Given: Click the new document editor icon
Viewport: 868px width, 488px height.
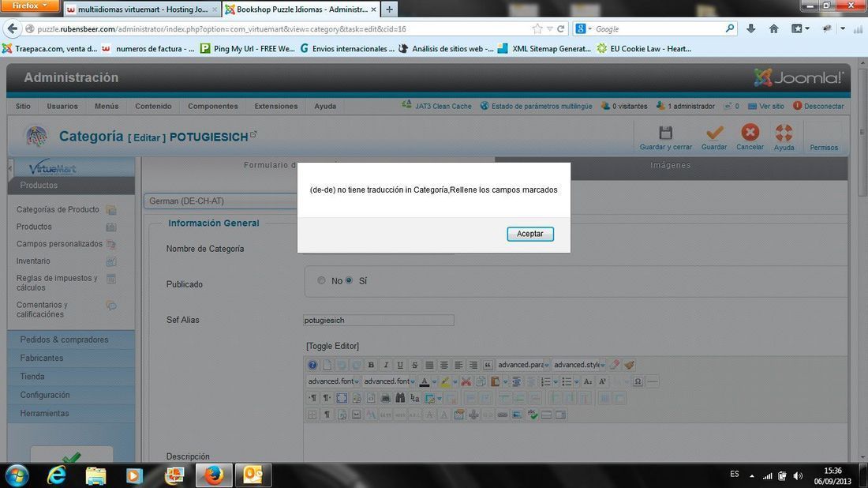Looking at the screenshot, I should [327, 365].
